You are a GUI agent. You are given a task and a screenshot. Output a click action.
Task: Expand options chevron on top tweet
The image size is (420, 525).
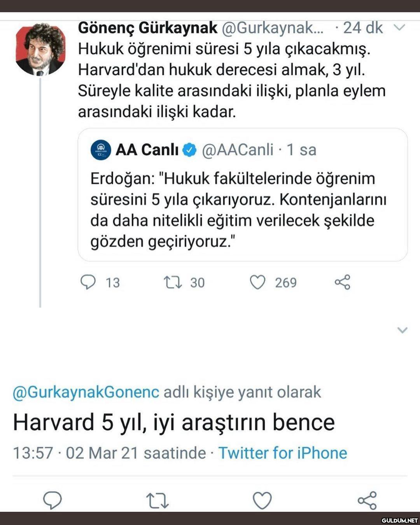400,28
